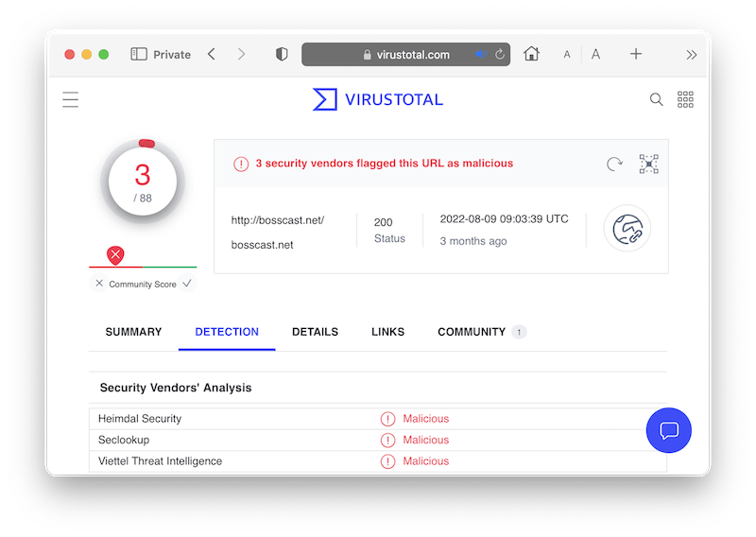Open the search magnifier icon
The width and height of the screenshot is (756, 537).
pos(656,99)
